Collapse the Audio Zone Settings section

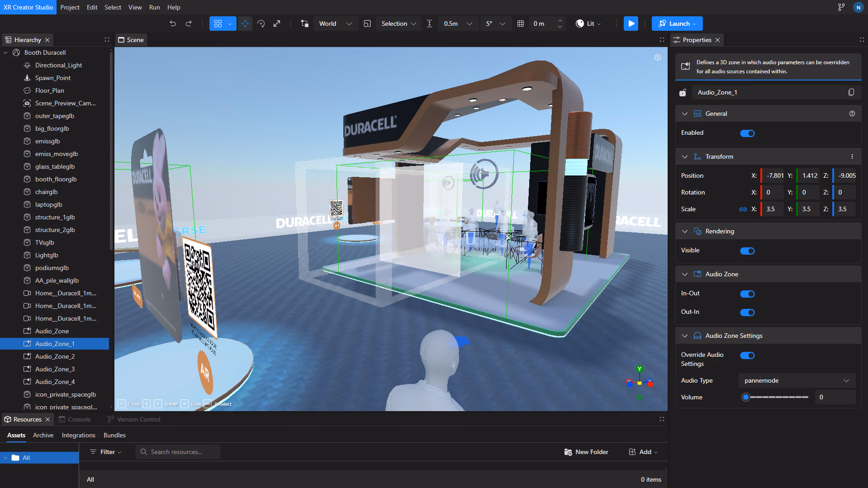pos(685,336)
